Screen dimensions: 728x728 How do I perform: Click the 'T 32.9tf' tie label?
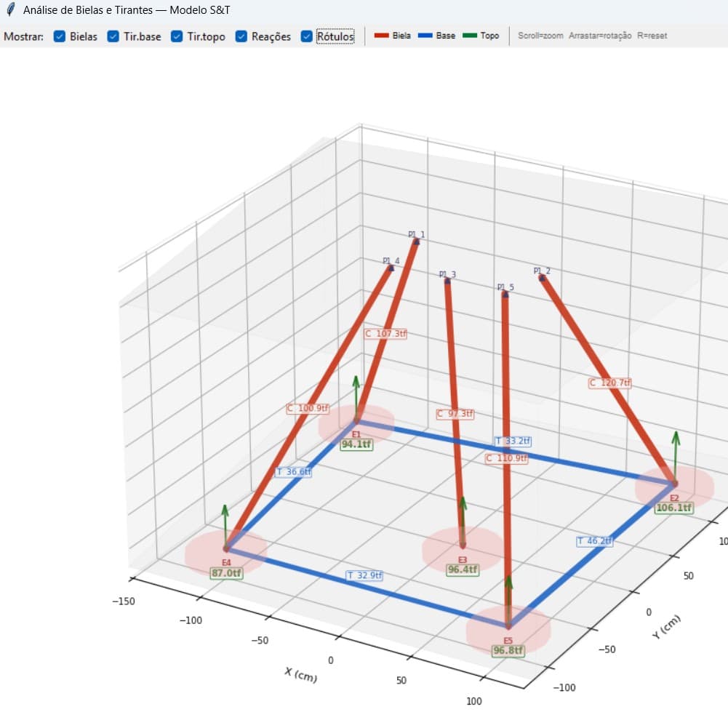(365, 575)
